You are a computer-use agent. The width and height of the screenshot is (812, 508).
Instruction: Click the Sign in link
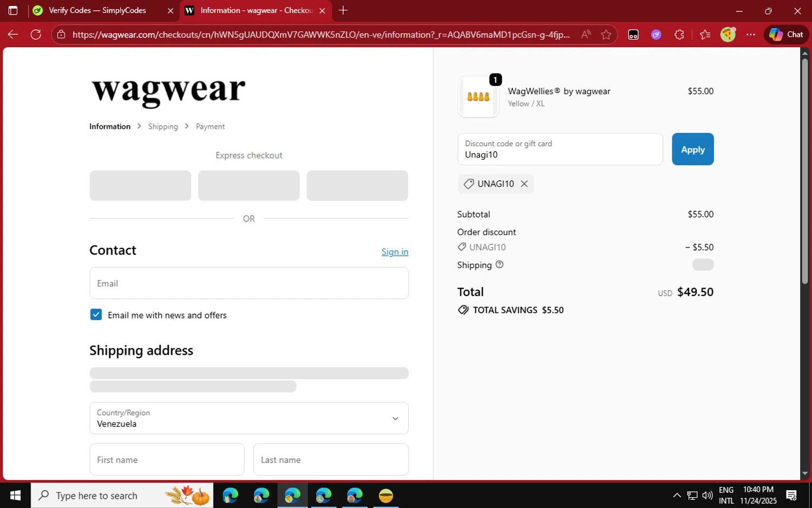tap(395, 252)
